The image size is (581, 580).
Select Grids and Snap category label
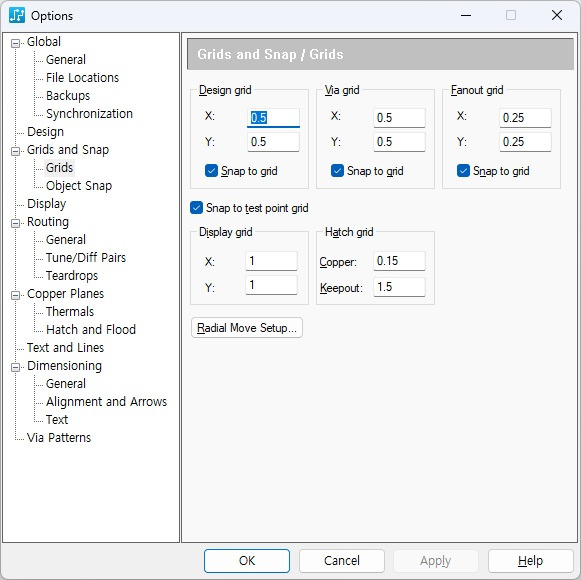coord(68,149)
